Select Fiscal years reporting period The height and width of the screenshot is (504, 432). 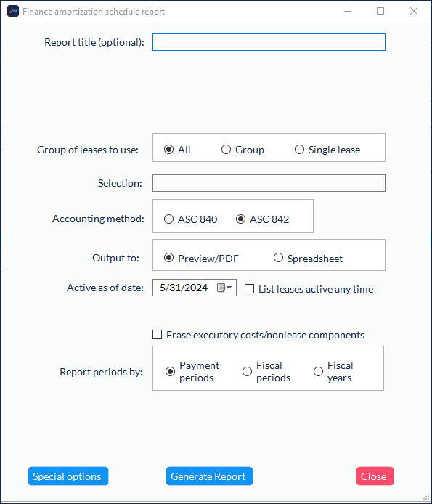333,372
